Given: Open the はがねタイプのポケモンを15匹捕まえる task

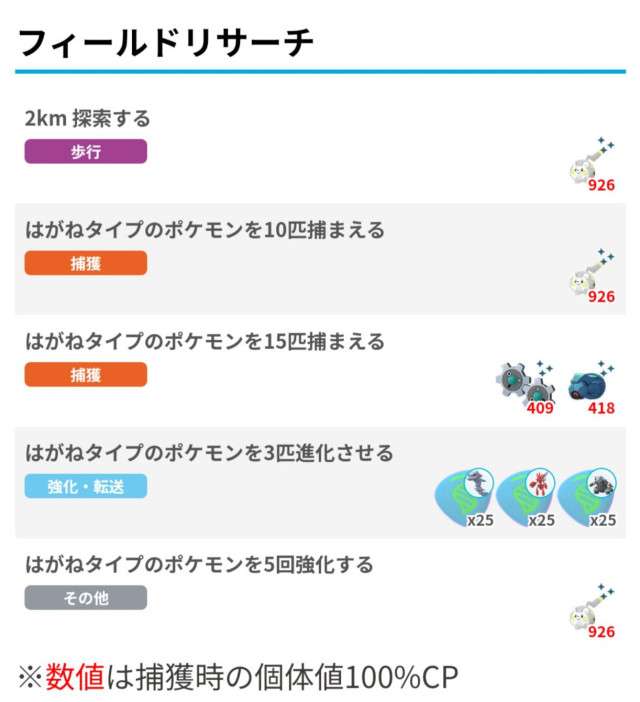Looking at the screenshot, I should point(205,342).
